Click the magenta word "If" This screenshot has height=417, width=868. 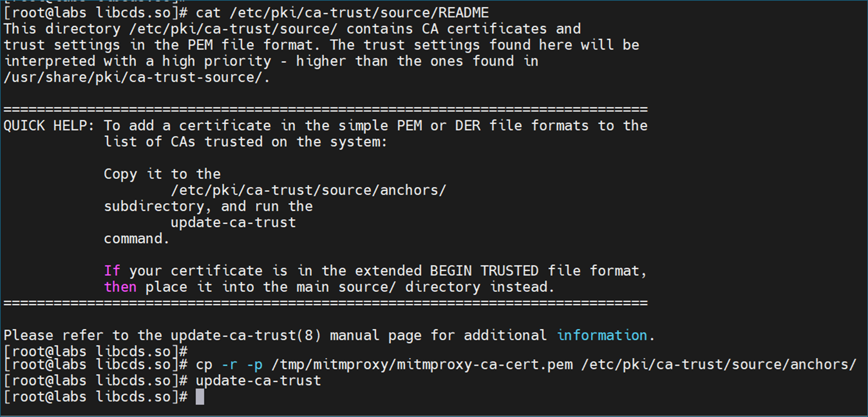[112, 271]
